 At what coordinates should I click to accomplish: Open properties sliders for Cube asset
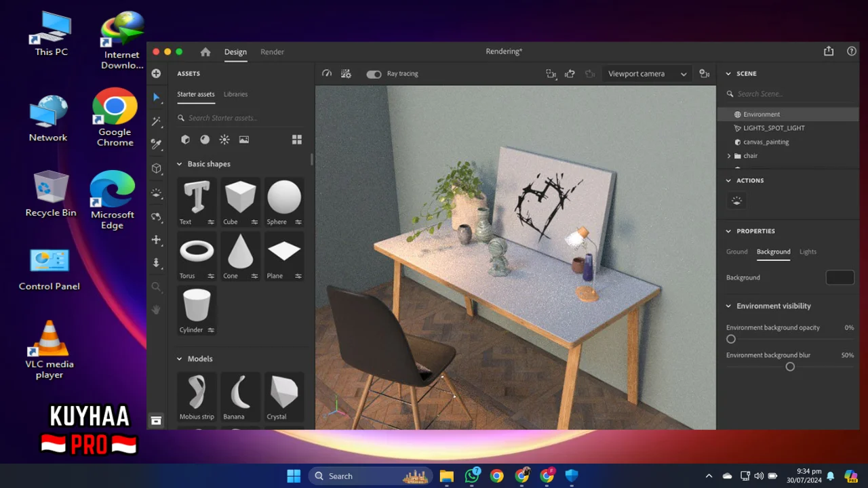click(x=255, y=222)
